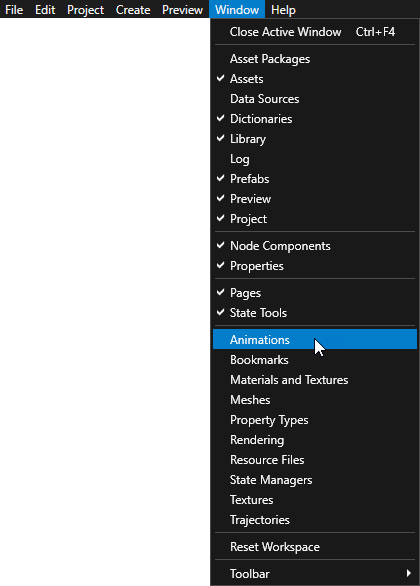Open the Edit menu
The width and height of the screenshot is (420, 586).
[x=45, y=9]
